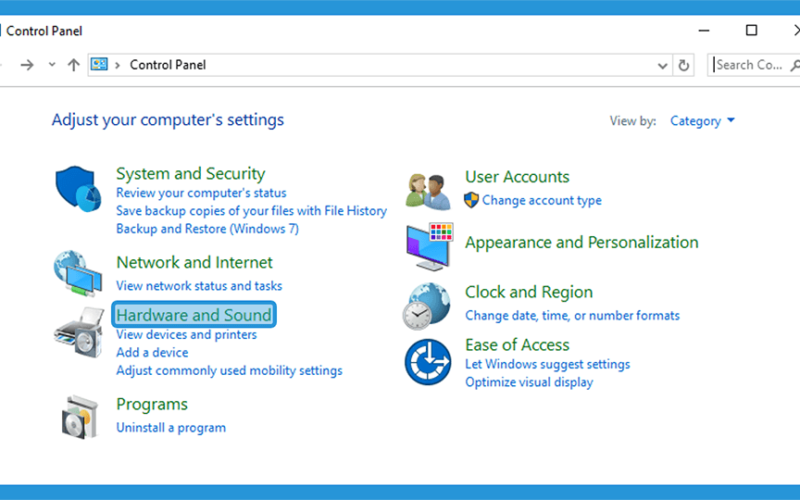800x500 pixels.
Task: Click the User Accounts people icon
Action: (x=429, y=192)
